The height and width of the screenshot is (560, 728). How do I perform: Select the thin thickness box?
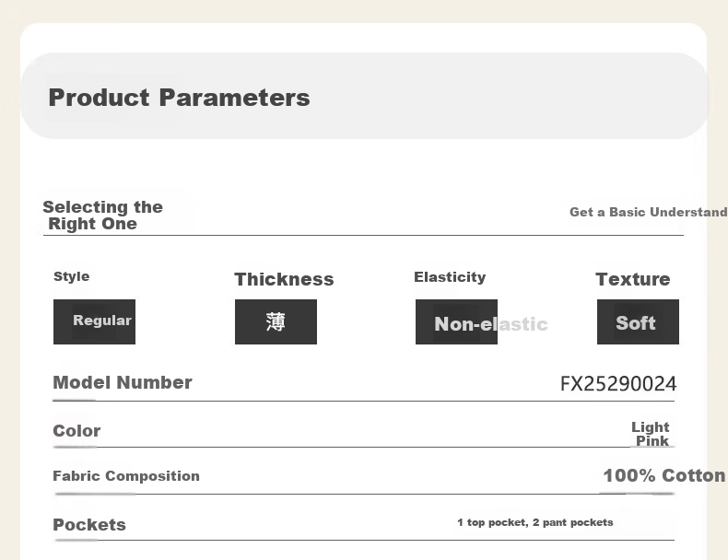click(x=276, y=321)
